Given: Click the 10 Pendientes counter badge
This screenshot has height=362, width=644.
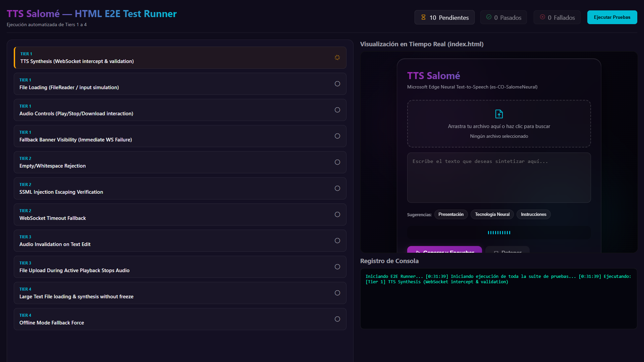Looking at the screenshot, I should [444, 17].
